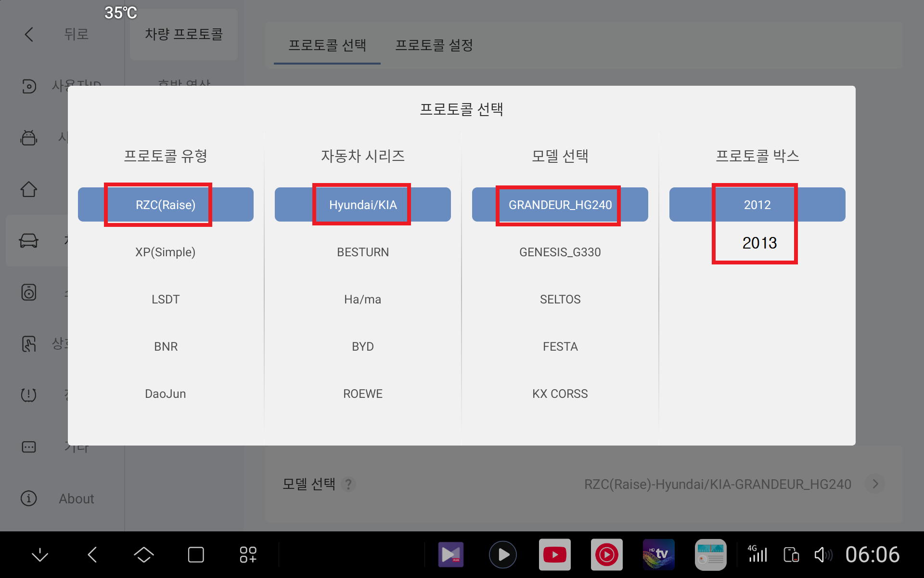Open warning alert sidebar icon
This screenshot has width=924, height=578.
tap(29, 395)
